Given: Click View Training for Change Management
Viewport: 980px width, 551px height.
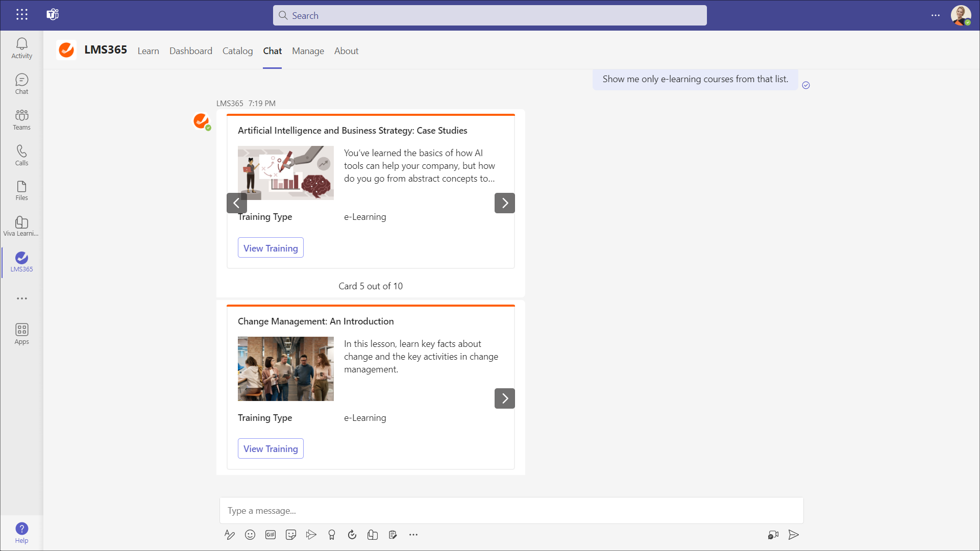Looking at the screenshot, I should click(271, 448).
